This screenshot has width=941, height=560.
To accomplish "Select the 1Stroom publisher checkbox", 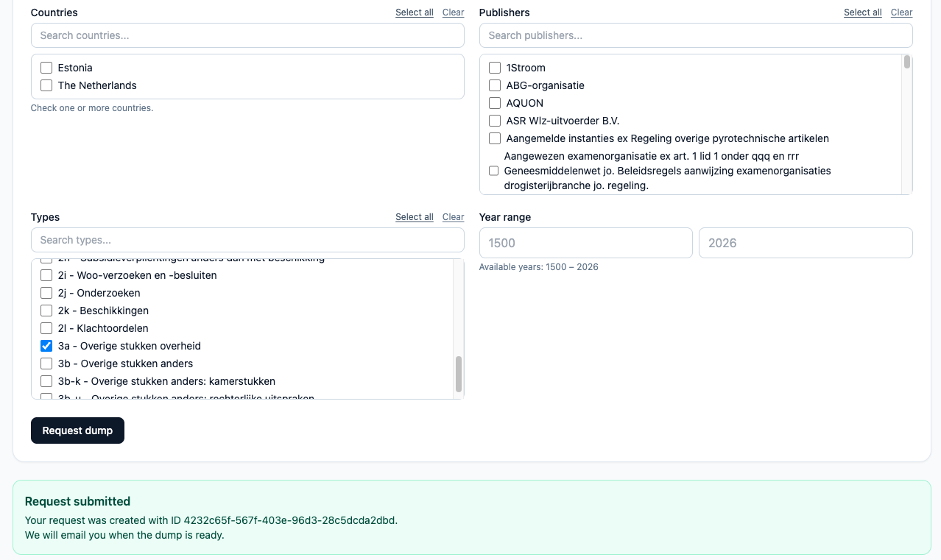I will click(x=495, y=68).
